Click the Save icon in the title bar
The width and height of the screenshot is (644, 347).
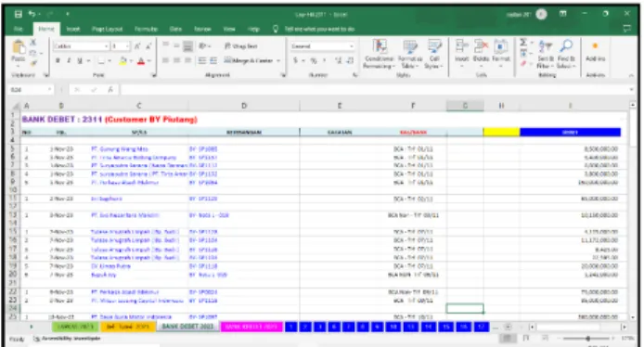tap(18, 14)
